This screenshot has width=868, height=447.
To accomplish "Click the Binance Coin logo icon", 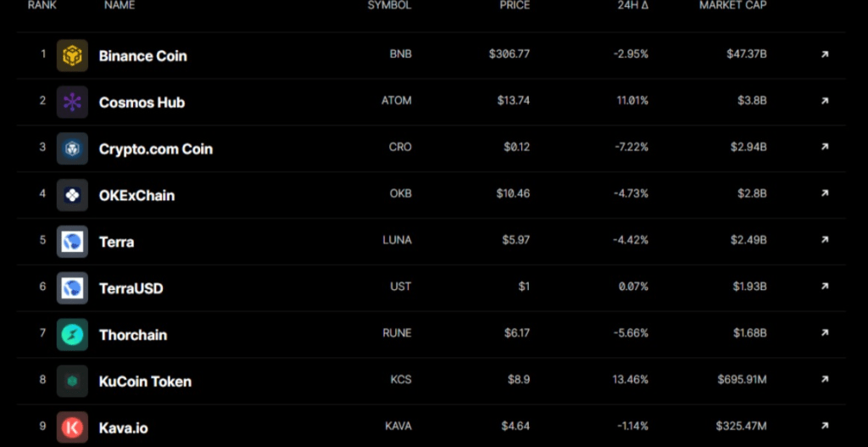I will point(72,55).
